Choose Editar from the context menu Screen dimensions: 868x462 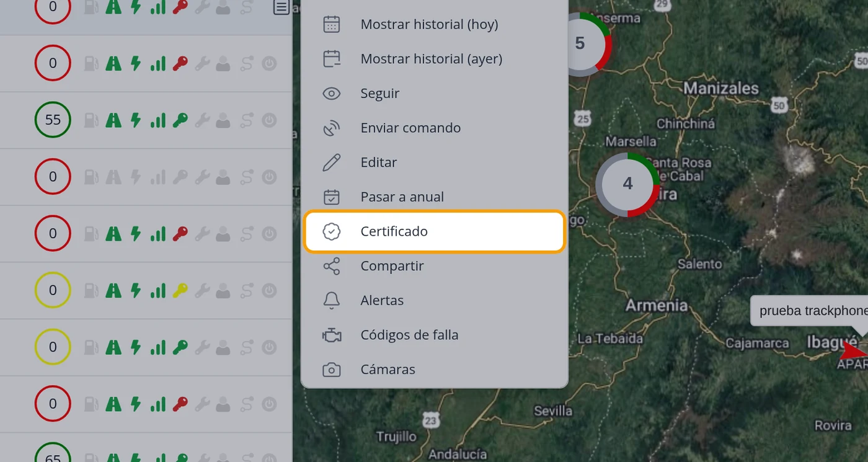click(x=435, y=162)
